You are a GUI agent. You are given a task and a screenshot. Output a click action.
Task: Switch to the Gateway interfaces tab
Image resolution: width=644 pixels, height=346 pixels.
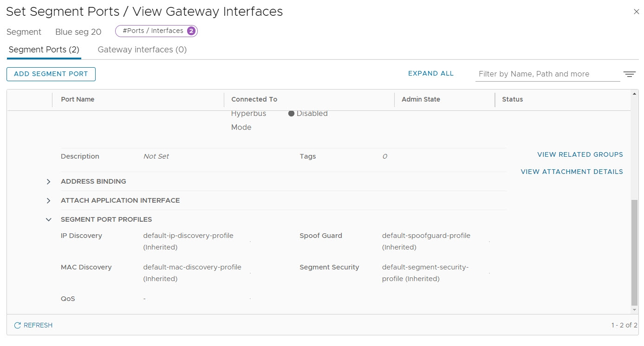click(x=142, y=50)
